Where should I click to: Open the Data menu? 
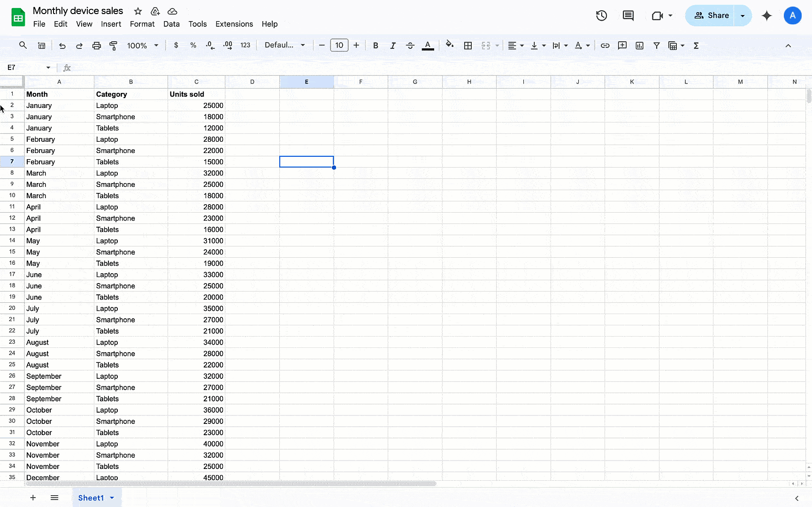tap(171, 24)
